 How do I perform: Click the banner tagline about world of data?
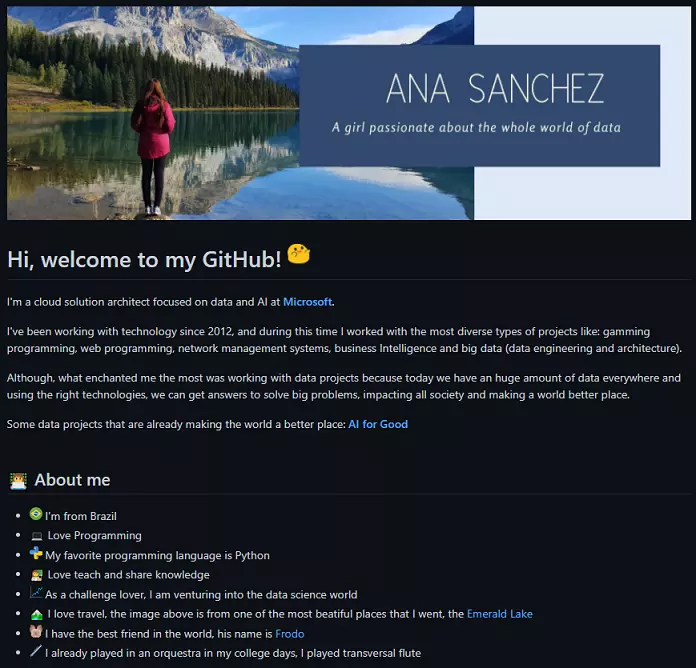click(x=476, y=128)
